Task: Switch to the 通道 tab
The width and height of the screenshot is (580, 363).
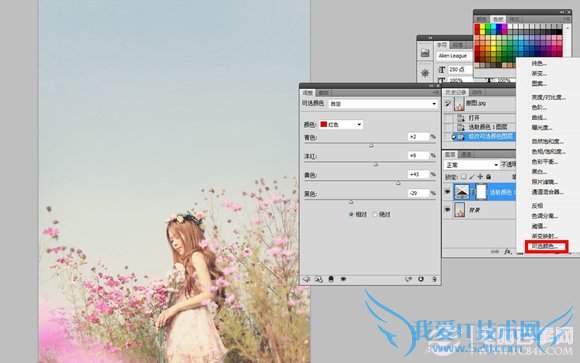Action: (465, 154)
